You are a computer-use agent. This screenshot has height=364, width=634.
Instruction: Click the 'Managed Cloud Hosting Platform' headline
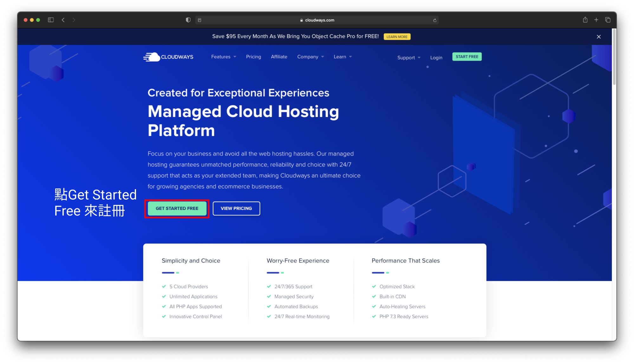pos(243,121)
